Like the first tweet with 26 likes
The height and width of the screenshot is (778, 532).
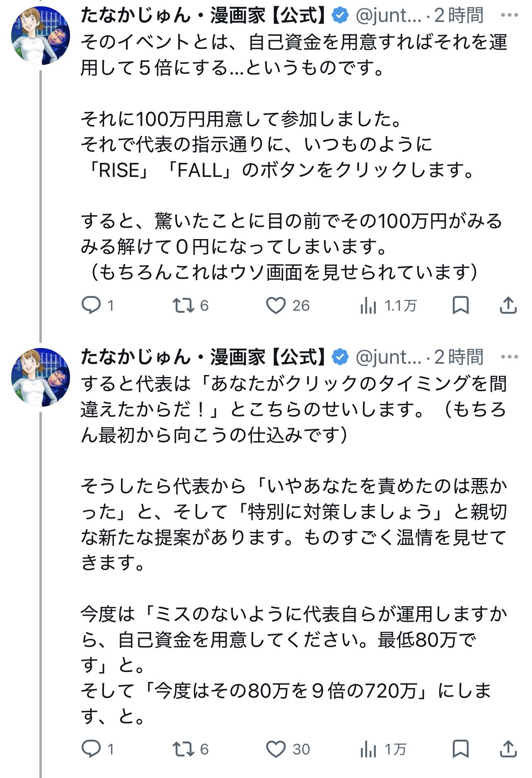pos(276,306)
